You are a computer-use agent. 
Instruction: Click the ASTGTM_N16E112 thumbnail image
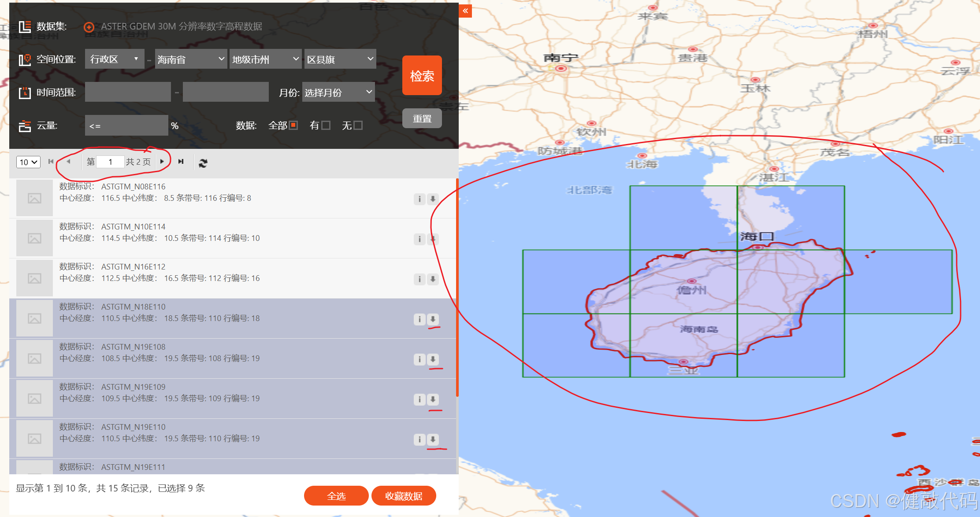(34, 278)
